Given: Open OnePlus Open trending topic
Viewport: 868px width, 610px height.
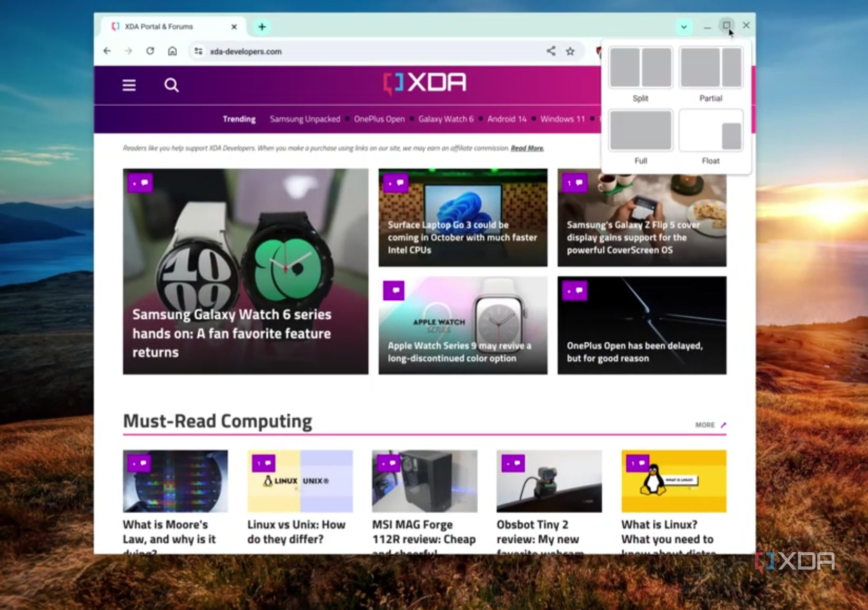Looking at the screenshot, I should point(379,119).
